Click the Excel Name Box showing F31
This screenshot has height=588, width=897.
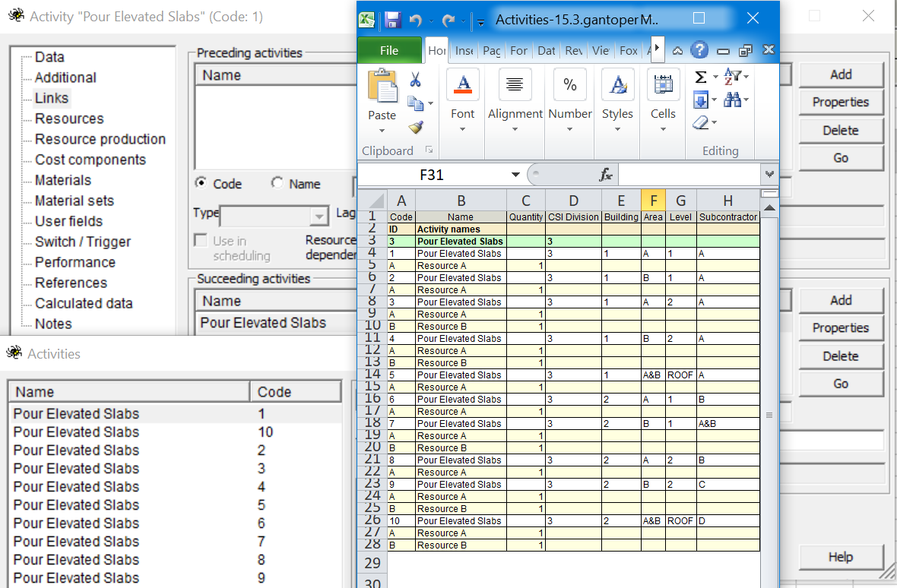tap(432, 175)
